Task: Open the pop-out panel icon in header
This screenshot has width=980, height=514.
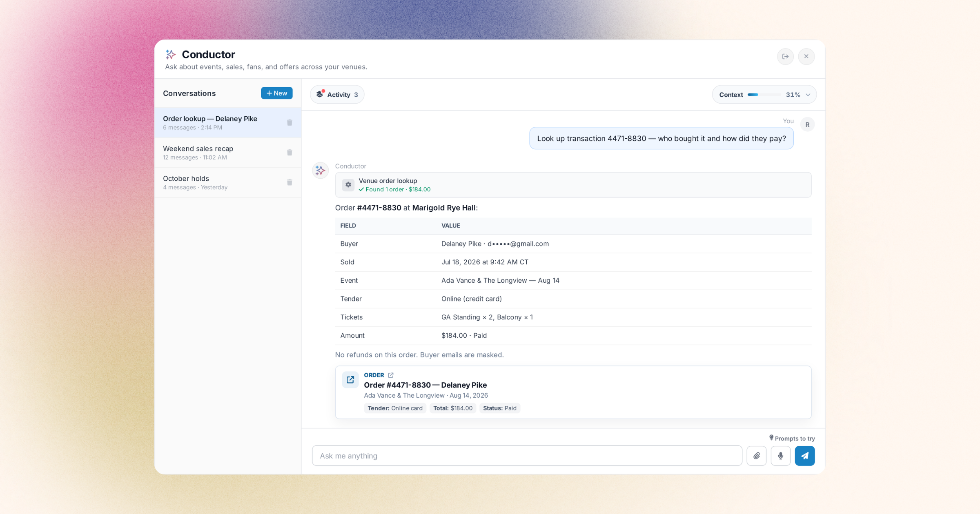Action: (785, 56)
